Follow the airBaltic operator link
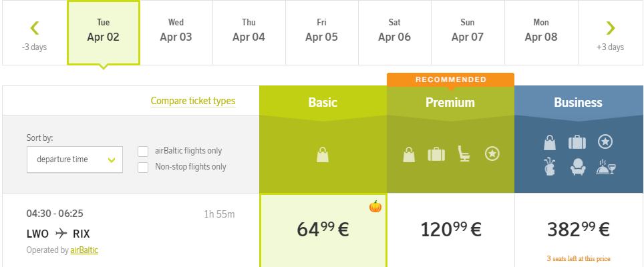This screenshot has width=644, height=267. (x=84, y=250)
